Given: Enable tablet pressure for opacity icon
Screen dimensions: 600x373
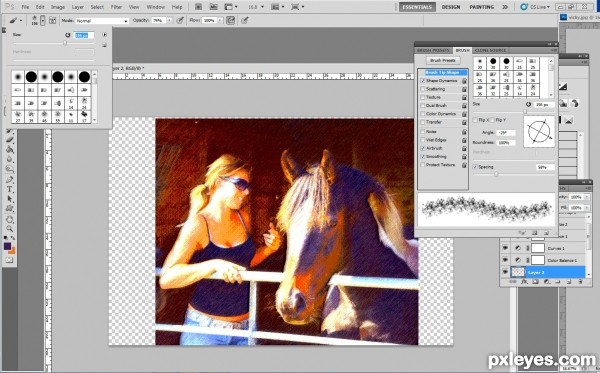Looking at the screenshot, I should point(180,20).
